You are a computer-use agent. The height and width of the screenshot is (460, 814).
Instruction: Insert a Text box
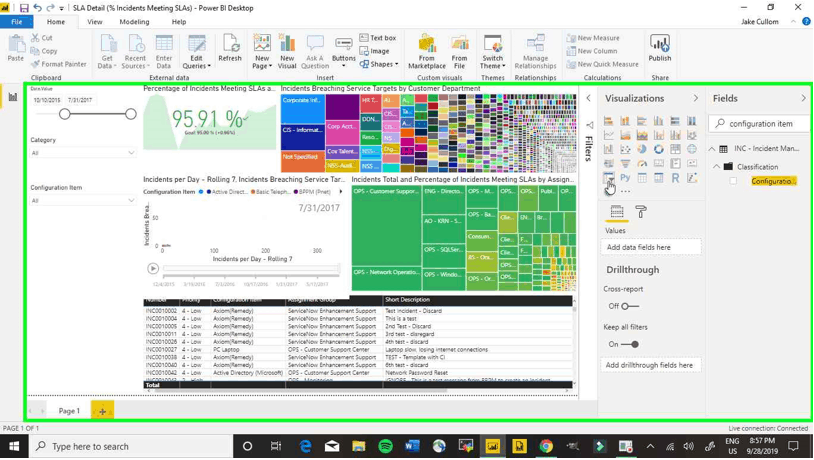tap(378, 38)
